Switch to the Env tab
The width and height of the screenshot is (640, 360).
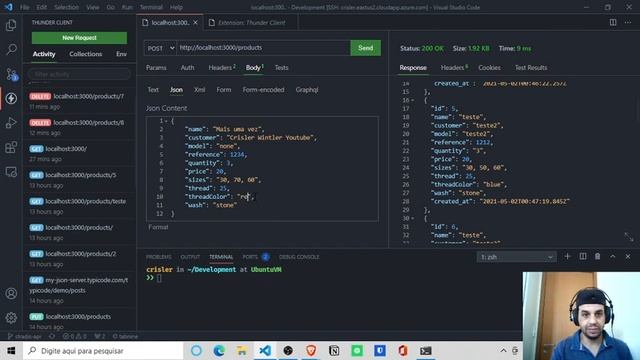pos(121,54)
